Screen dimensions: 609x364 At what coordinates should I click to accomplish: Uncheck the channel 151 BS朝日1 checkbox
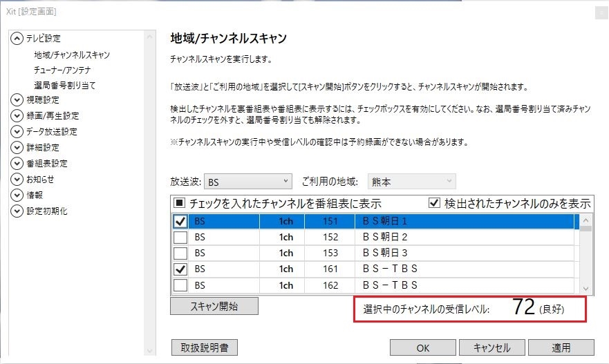coord(180,221)
